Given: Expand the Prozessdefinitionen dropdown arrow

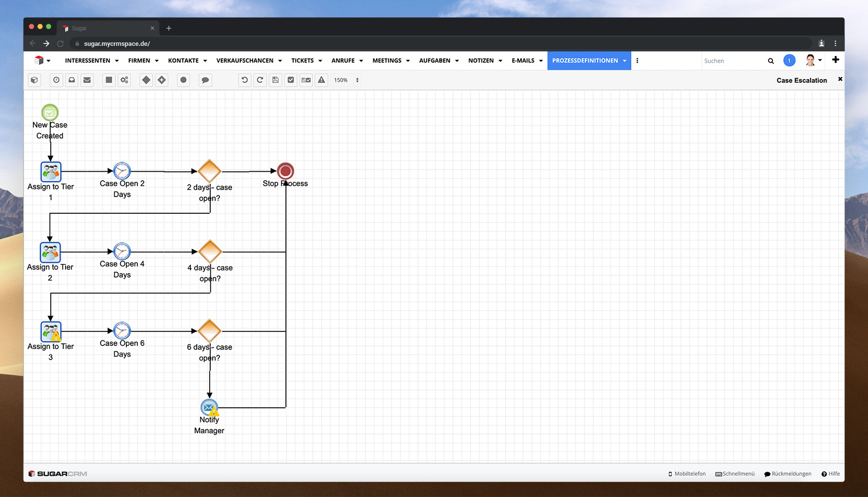Looking at the screenshot, I should click(x=624, y=61).
